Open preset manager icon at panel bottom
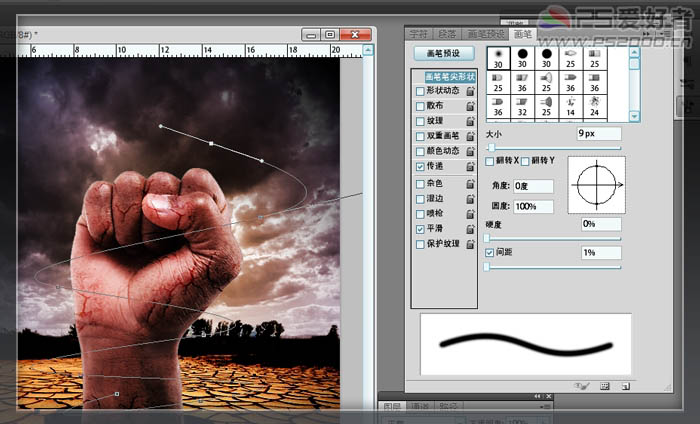The image size is (700, 424). click(x=606, y=385)
